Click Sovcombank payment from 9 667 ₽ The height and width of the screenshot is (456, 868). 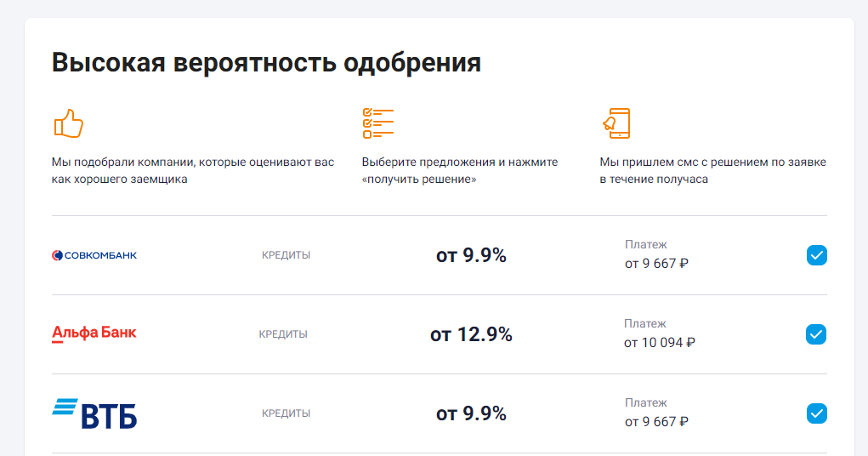[656, 263]
